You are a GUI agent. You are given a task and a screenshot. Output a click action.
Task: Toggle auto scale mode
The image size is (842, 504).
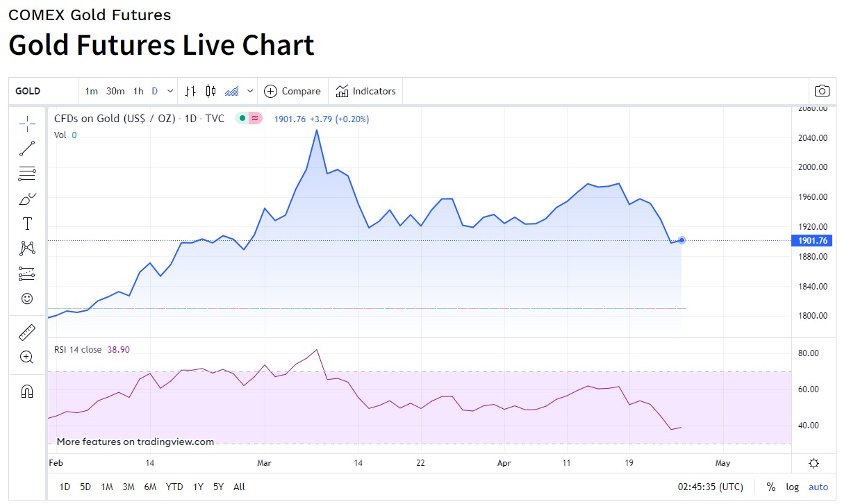pyautogui.click(x=818, y=487)
